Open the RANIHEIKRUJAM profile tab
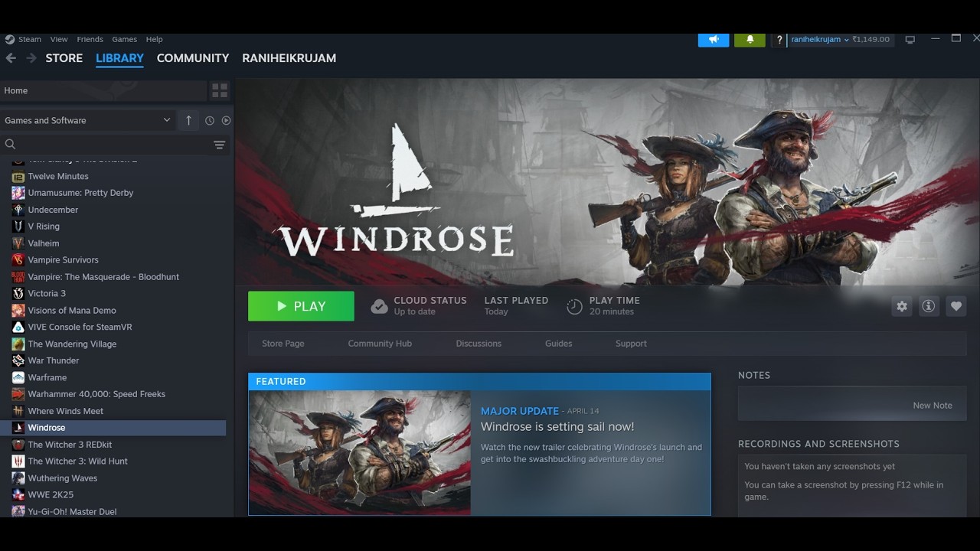The width and height of the screenshot is (980, 551). point(289,58)
